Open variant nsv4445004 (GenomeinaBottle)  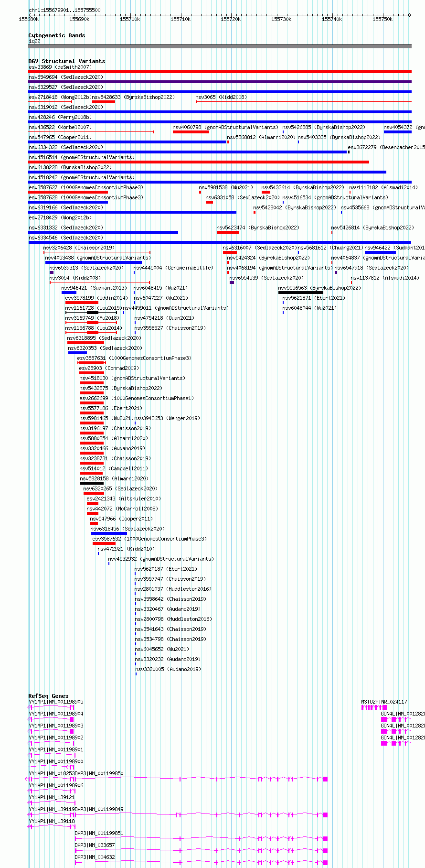[173, 268]
